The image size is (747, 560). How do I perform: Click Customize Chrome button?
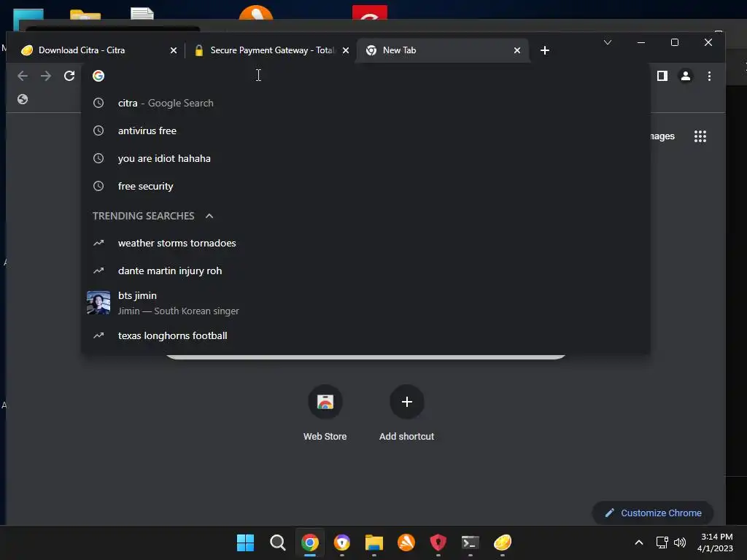click(653, 513)
